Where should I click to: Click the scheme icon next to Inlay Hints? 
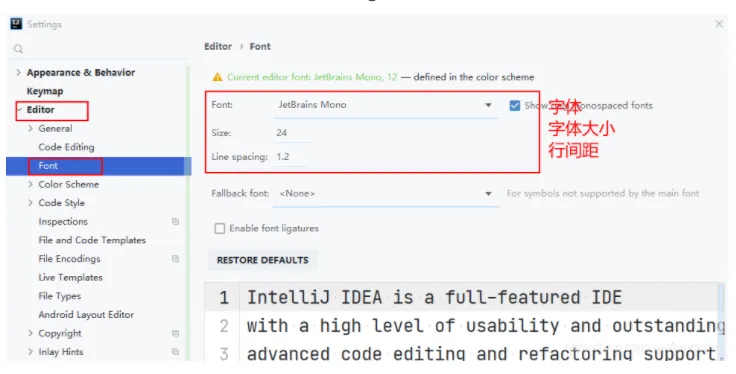coord(176,351)
